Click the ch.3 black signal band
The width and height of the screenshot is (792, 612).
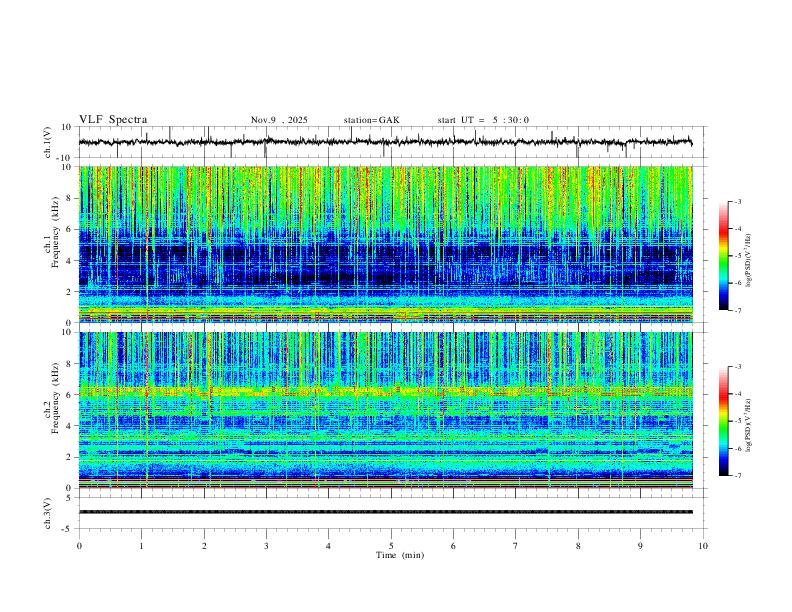(385, 512)
